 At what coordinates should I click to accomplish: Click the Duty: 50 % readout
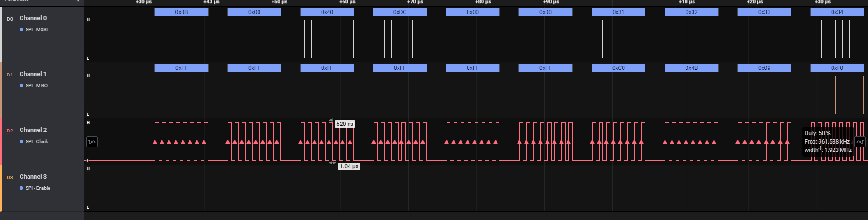(x=818, y=133)
